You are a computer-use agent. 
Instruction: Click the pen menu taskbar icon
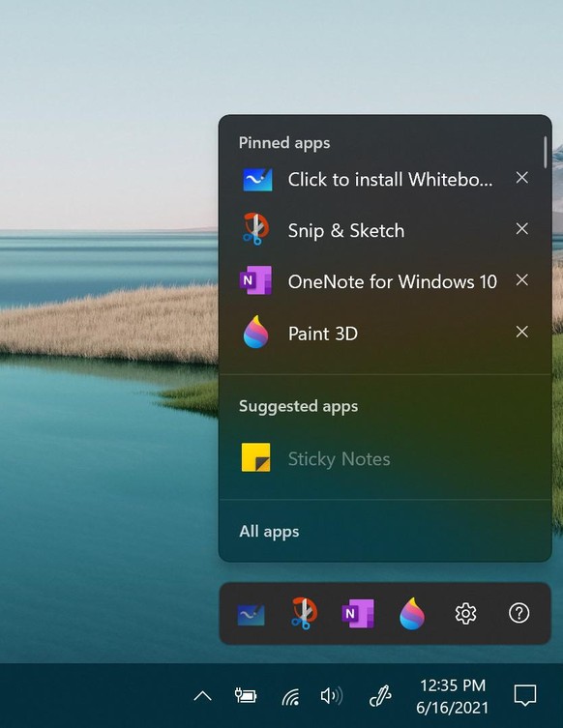(380, 696)
